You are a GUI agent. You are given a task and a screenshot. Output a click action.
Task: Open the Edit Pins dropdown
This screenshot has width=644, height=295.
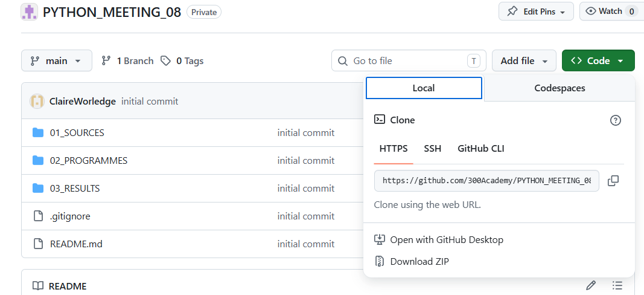pos(536,11)
